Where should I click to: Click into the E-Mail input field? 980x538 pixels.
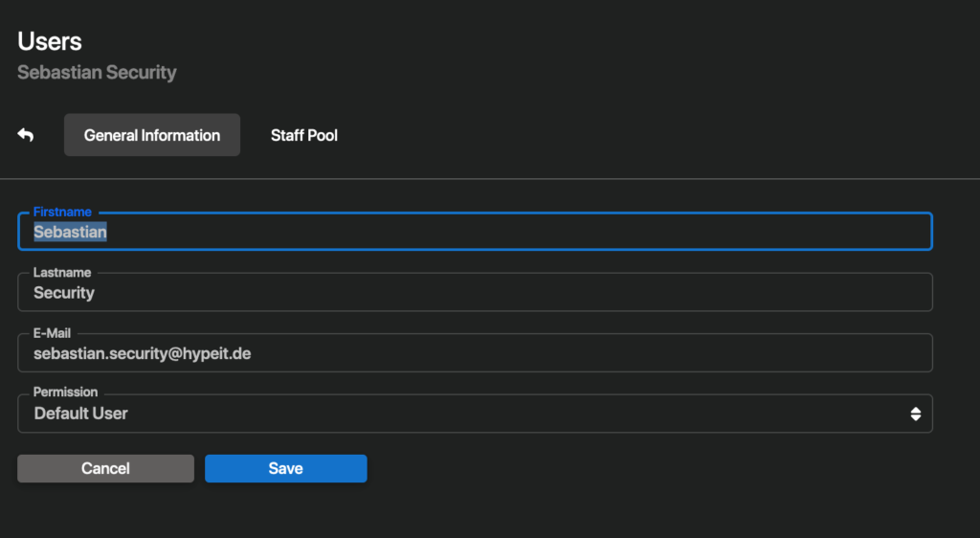click(x=574, y=353)
